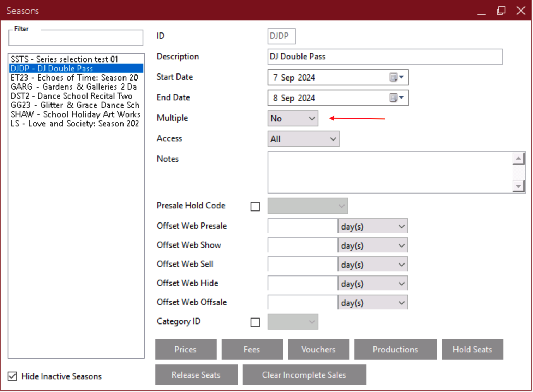Click the Notes scrollbar down arrow
The height and width of the screenshot is (392, 533).
point(518,186)
